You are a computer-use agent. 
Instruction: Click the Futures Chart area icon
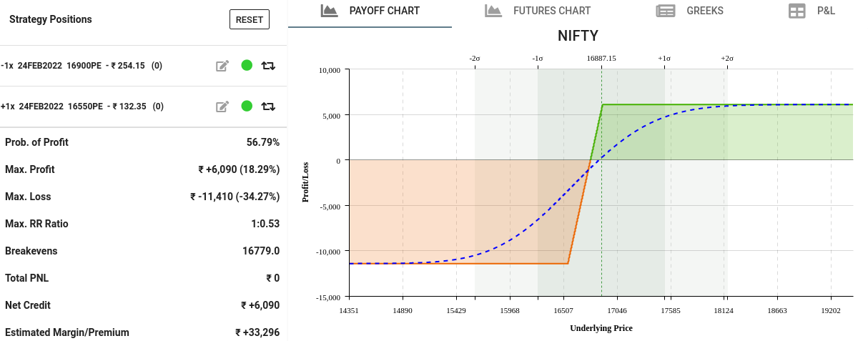coord(493,11)
